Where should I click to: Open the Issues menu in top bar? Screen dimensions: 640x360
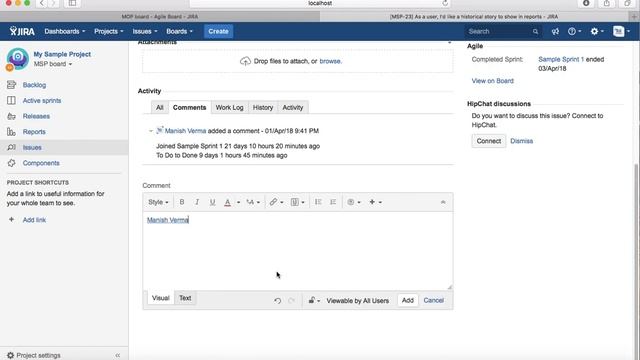coord(144,31)
